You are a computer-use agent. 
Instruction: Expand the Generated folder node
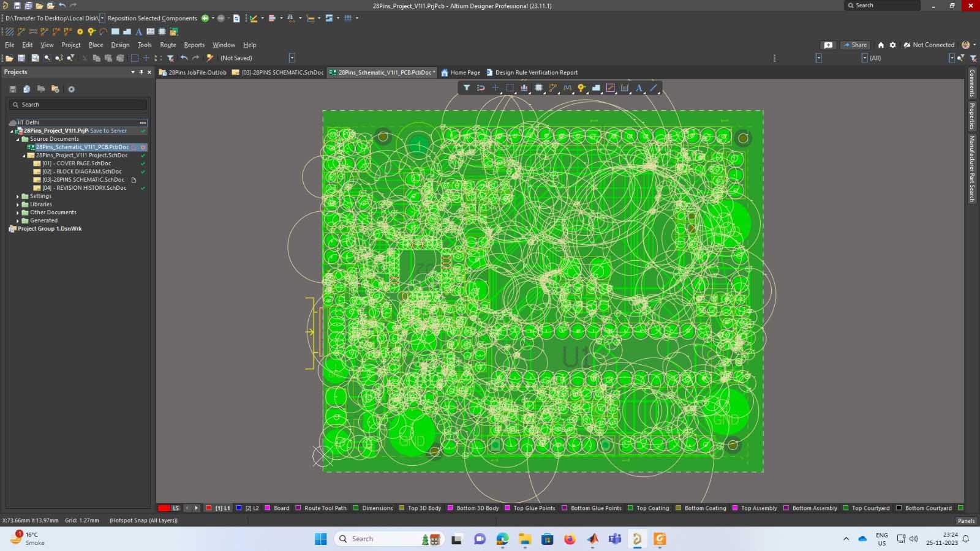point(18,220)
